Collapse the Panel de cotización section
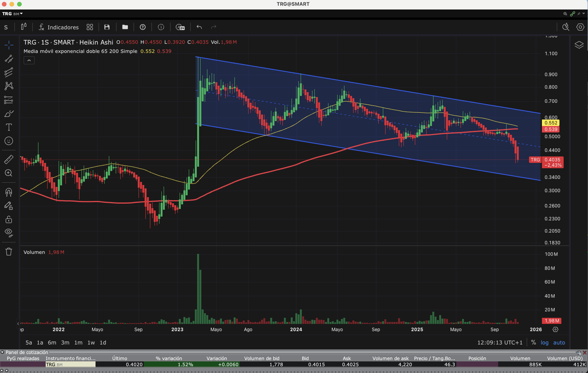The height and width of the screenshot is (373, 588). pyautogui.click(x=2, y=352)
